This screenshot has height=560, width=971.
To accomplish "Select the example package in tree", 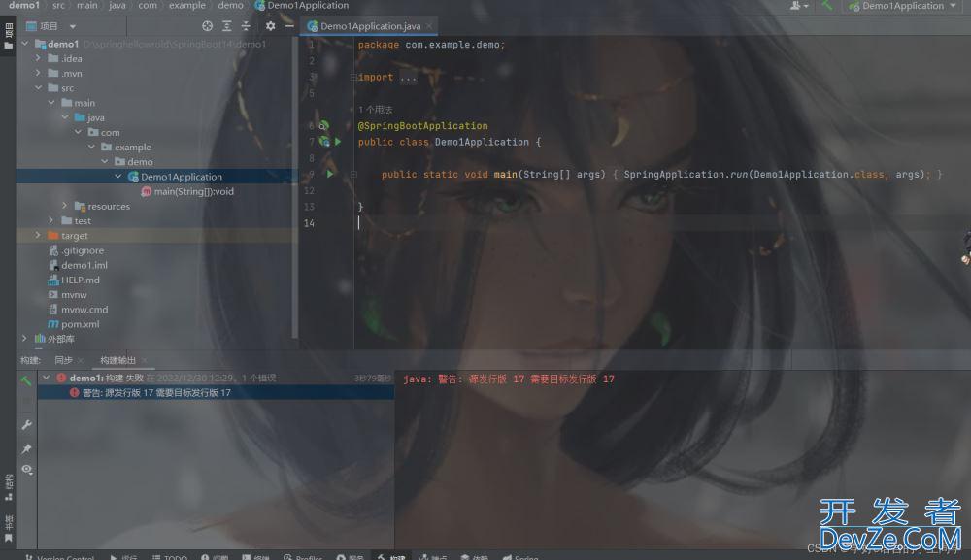I will coord(132,147).
